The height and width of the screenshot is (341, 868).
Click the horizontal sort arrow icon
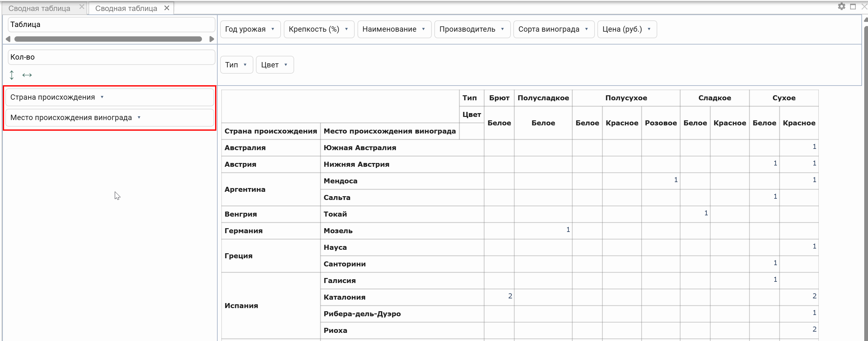(27, 75)
